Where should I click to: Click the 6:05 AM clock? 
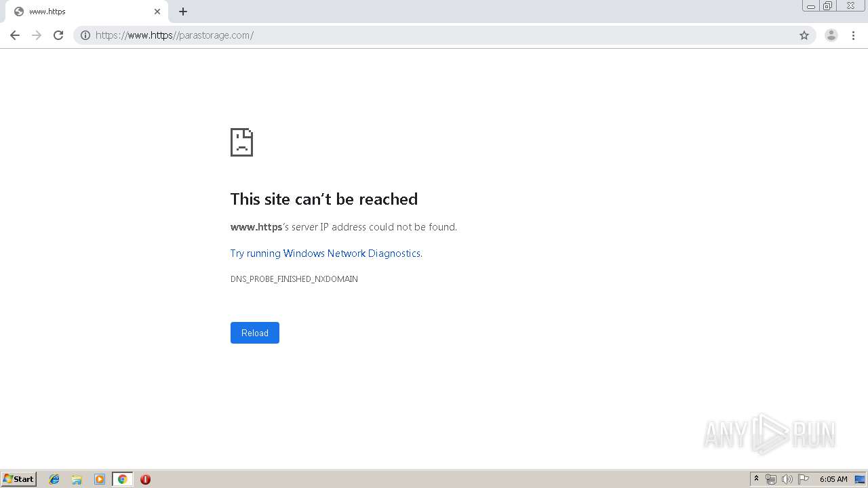[x=833, y=479]
